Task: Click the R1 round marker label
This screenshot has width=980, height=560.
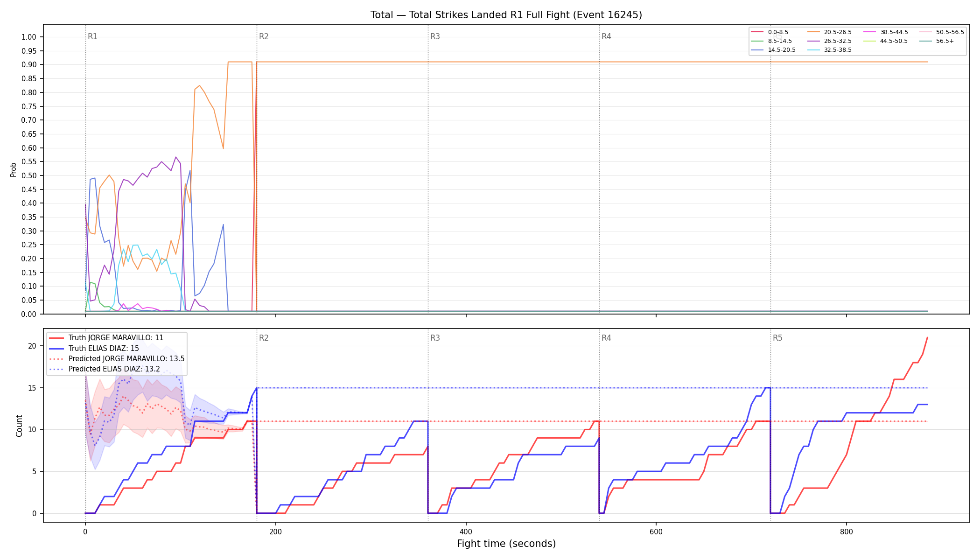Action: point(92,36)
